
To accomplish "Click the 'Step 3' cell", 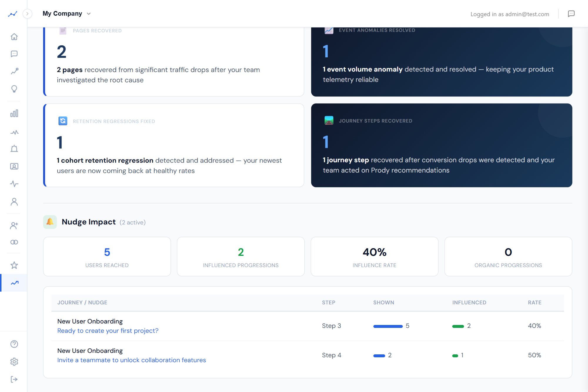I will click(331, 326).
